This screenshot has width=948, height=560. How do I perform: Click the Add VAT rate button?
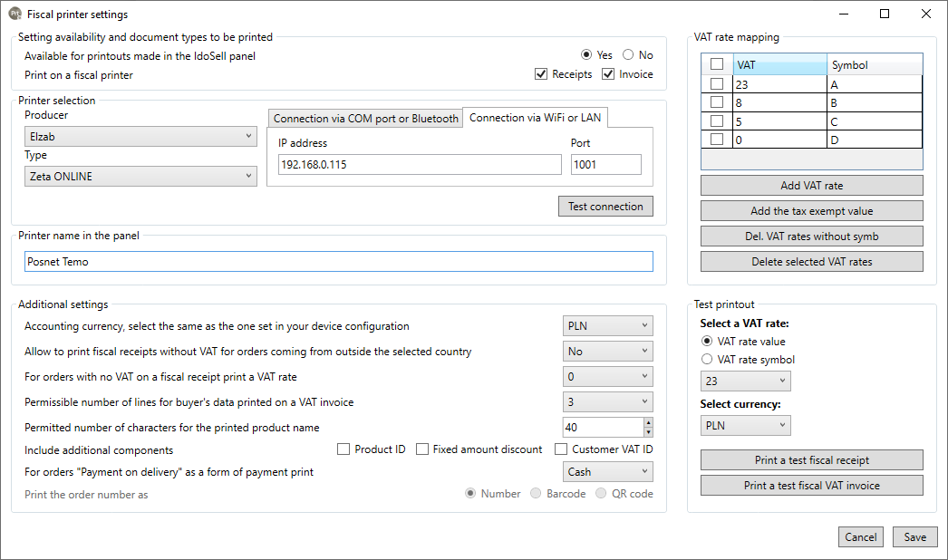tap(811, 186)
